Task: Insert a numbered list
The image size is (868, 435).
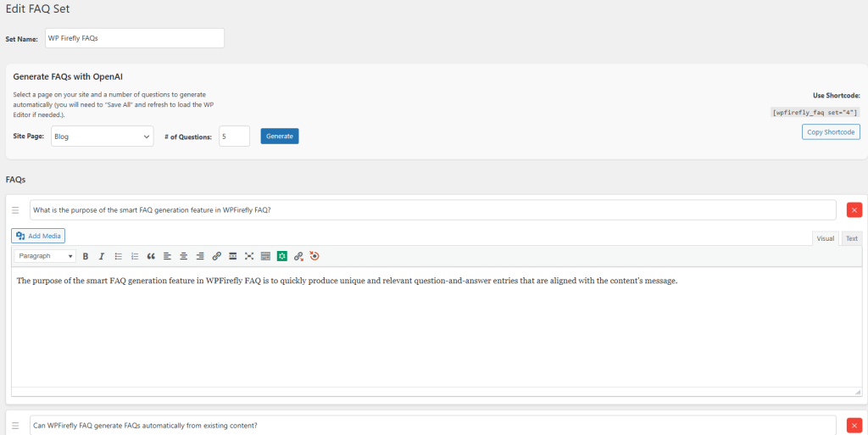Action: click(135, 256)
